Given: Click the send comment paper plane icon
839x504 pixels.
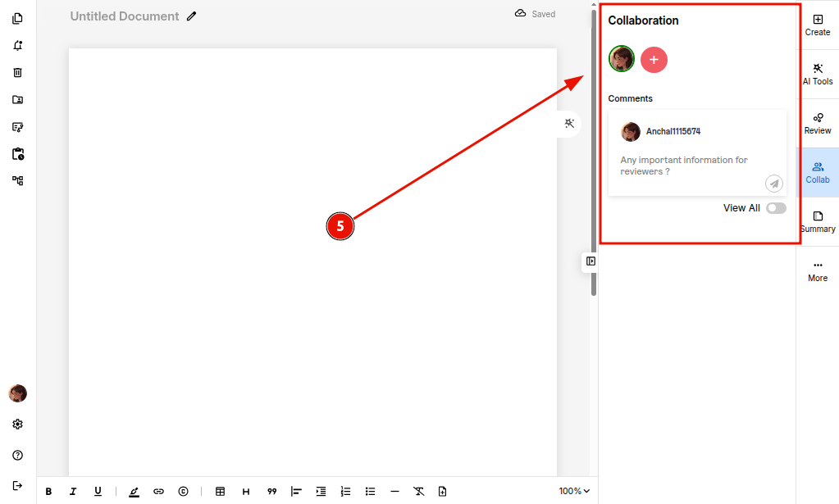Looking at the screenshot, I should point(773,184).
